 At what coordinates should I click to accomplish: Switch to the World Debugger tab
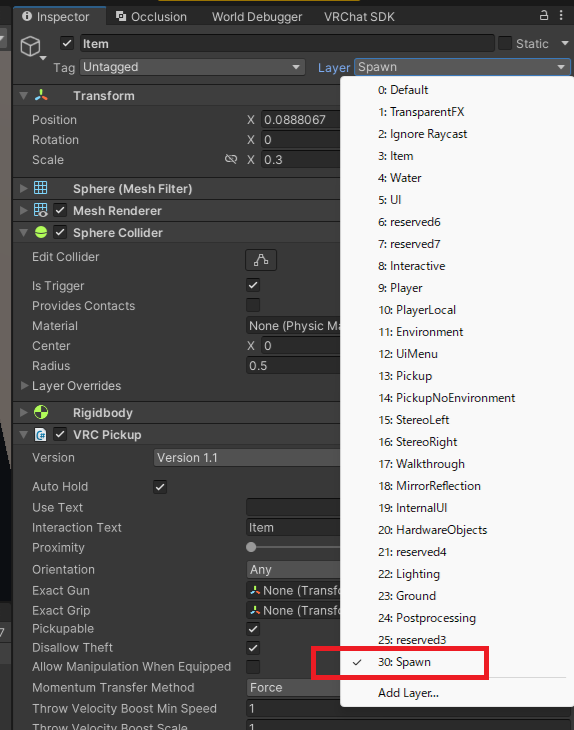pyautogui.click(x=257, y=17)
